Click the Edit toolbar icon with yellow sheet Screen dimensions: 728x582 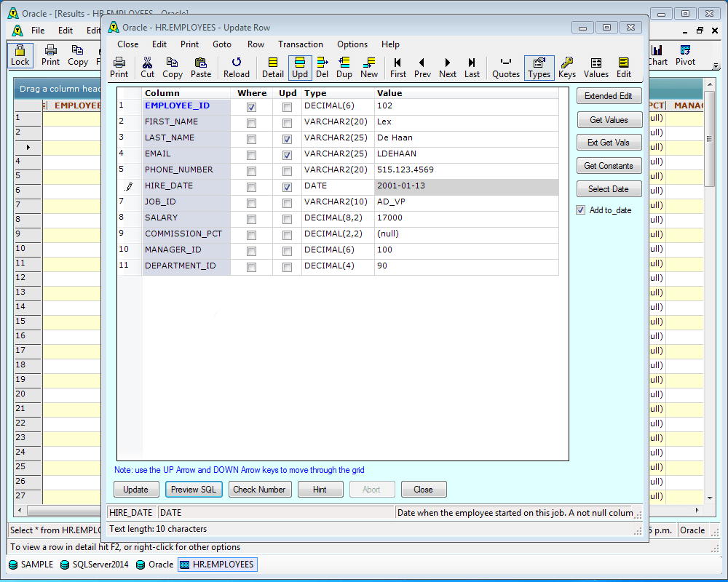pyautogui.click(x=624, y=68)
